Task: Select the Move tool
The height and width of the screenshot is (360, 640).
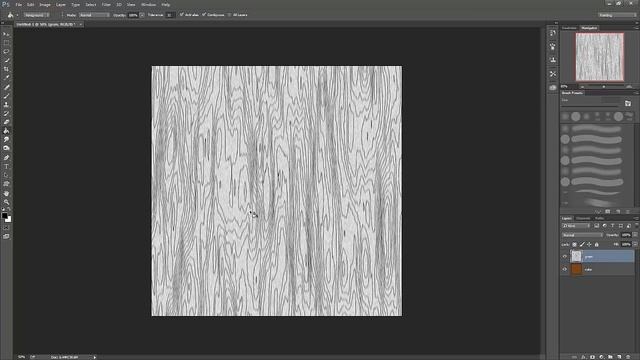Action: click(6, 34)
